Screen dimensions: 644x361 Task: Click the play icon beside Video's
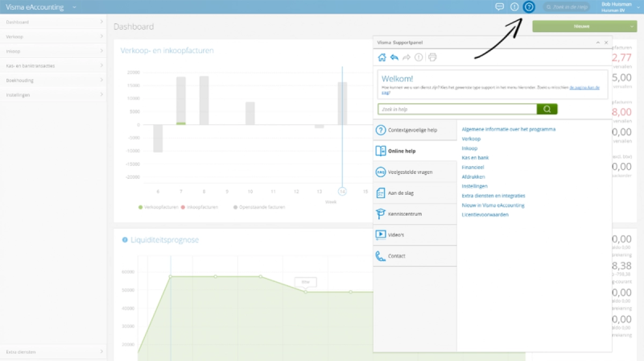[x=381, y=234]
